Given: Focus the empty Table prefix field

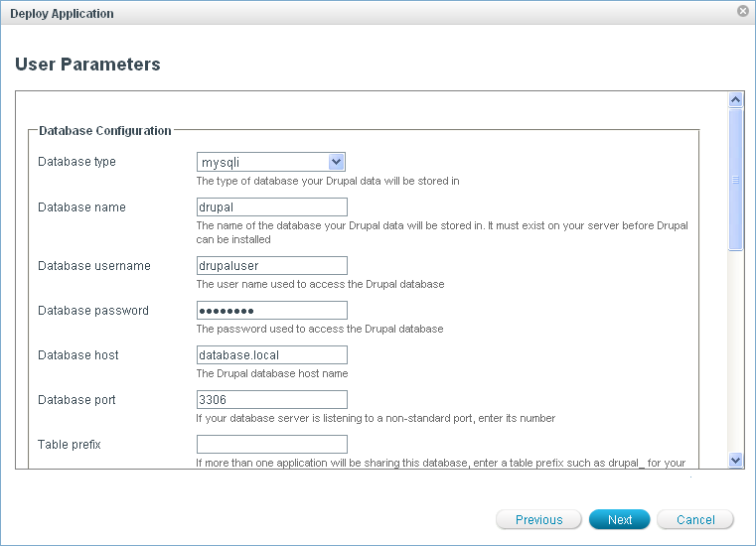Looking at the screenshot, I should [x=272, y=445].
